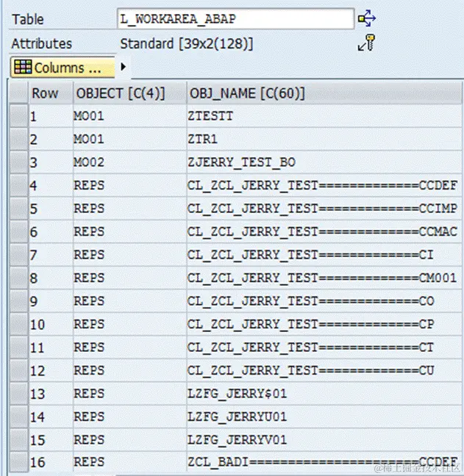
Task: Click the OBJECT [C(4)] column header
Action: (x=129, y=93)
